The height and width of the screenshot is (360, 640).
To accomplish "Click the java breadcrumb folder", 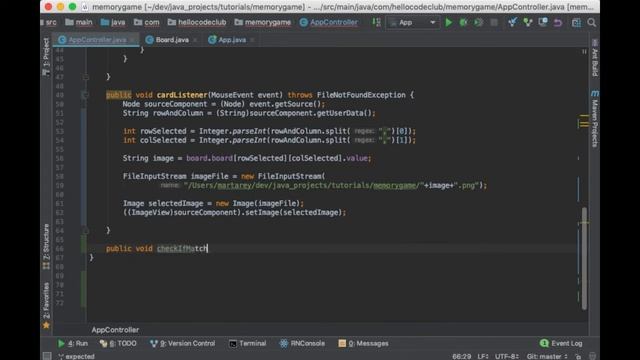I will coord(113,22).
